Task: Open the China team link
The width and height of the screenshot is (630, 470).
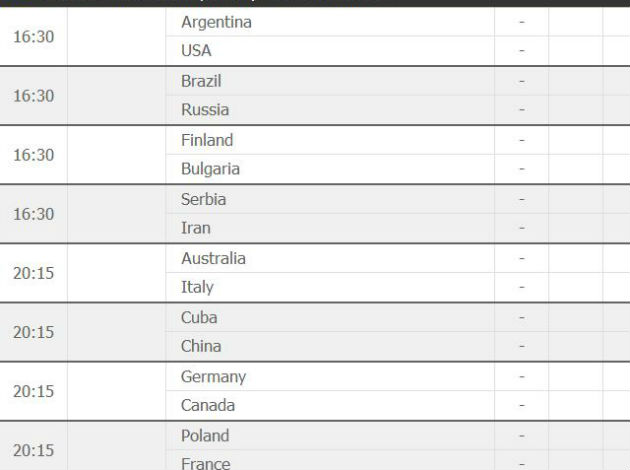Action: pyautogui.click(x=201, y=346)
